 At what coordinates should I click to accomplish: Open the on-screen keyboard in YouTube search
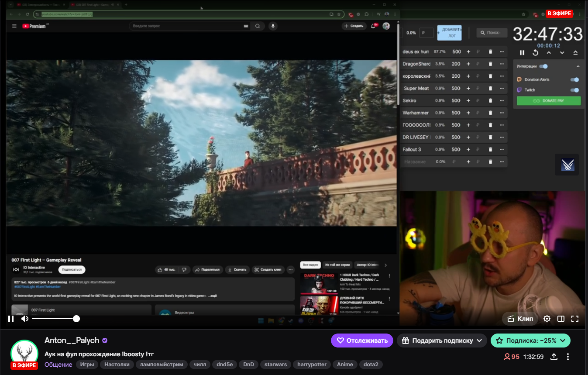(x=246, y=26)
